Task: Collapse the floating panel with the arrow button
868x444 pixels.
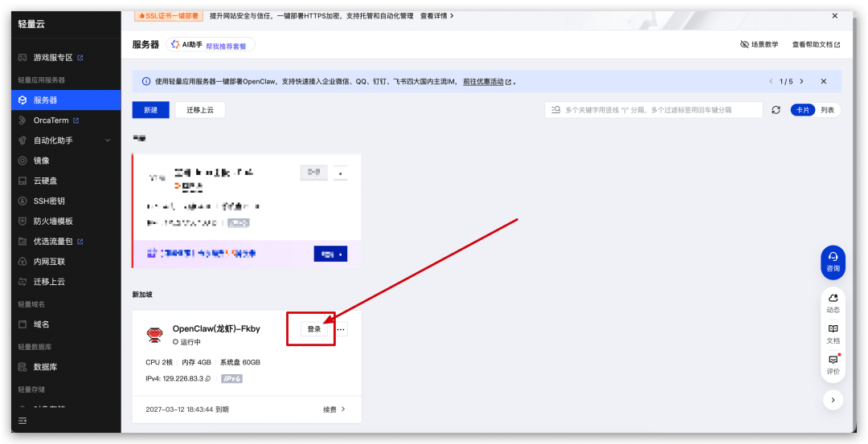Action: pyautogui.click(x=833, y=400)
